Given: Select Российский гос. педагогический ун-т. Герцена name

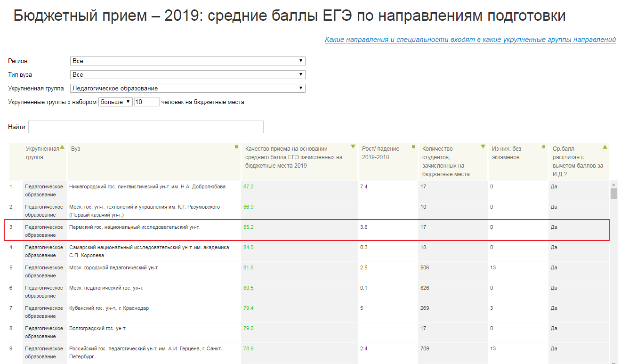Looking at the screenshot, I should tap(146, 353).
